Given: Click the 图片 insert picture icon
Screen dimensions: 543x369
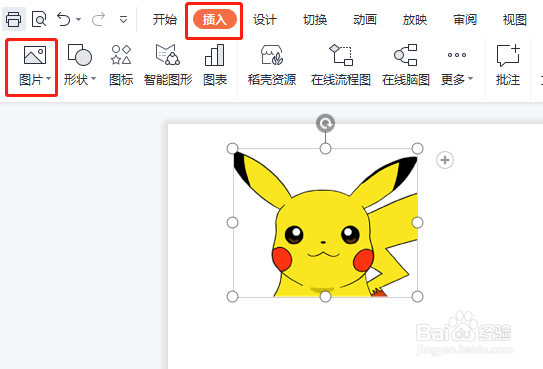Looking at the screenshot, I should tap(35, 55).
